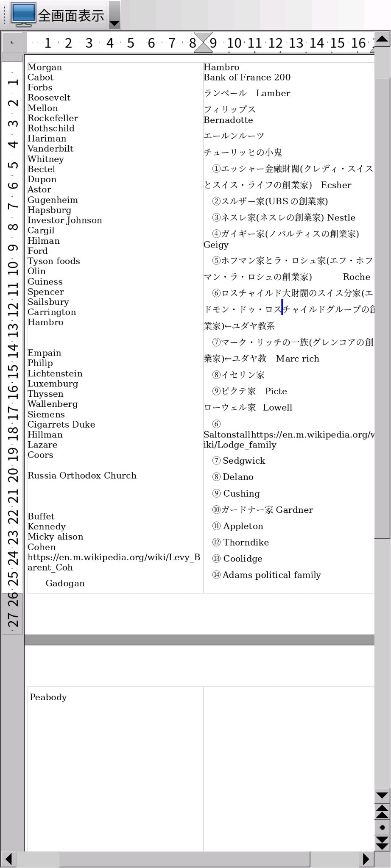Click the text Bank of France 200
391x868 pixels.
pos(247,78)
